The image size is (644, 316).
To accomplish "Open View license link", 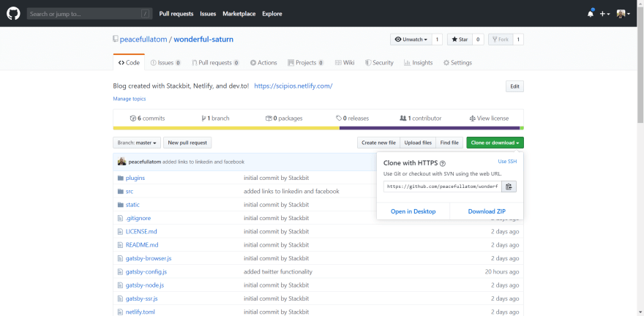I will tap(489, 118).
